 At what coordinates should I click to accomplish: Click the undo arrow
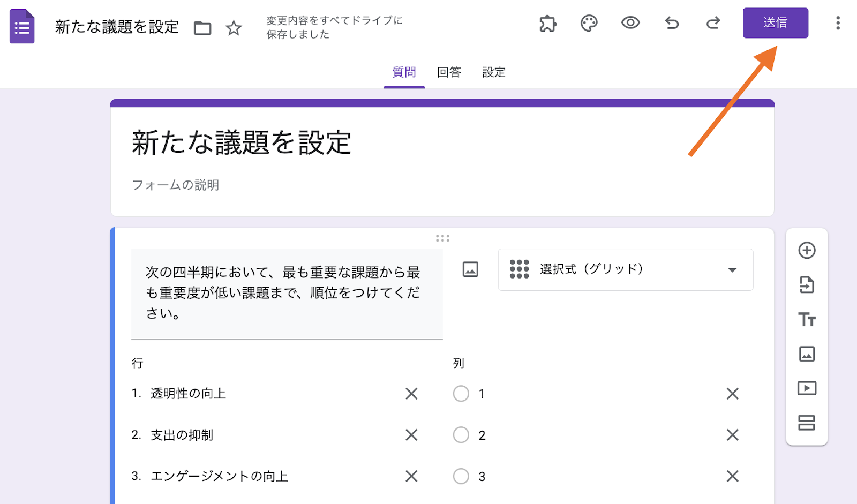tap(672, 23)
